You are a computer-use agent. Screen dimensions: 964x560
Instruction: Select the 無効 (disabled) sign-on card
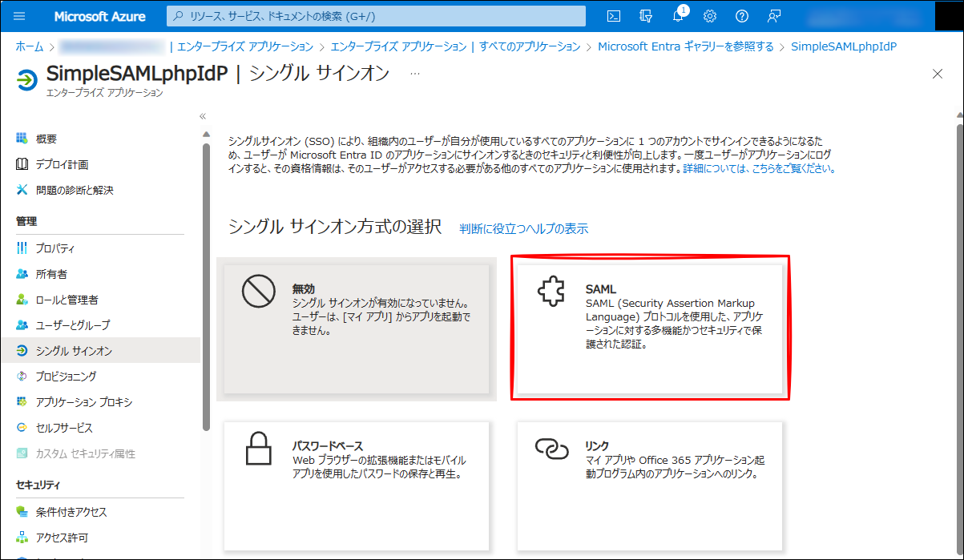click(x=356, y=328)
